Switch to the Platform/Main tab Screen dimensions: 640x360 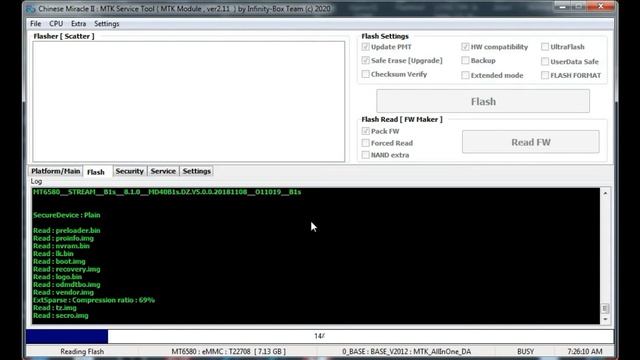[56, 171]
